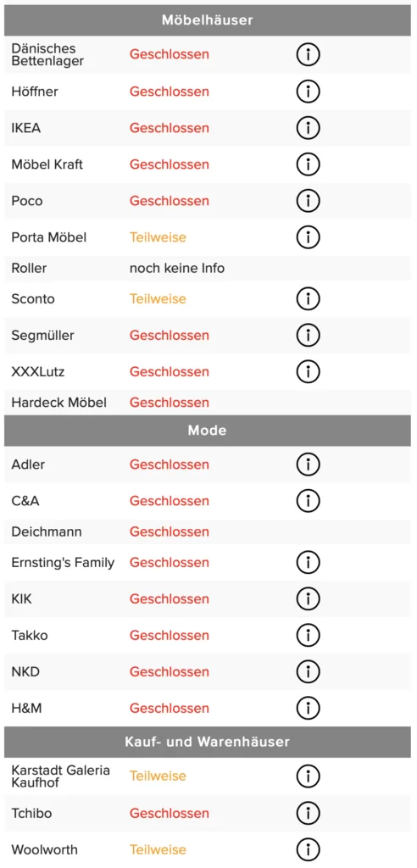Click the Kauf- und Warenhäuser header

point(208,742)
